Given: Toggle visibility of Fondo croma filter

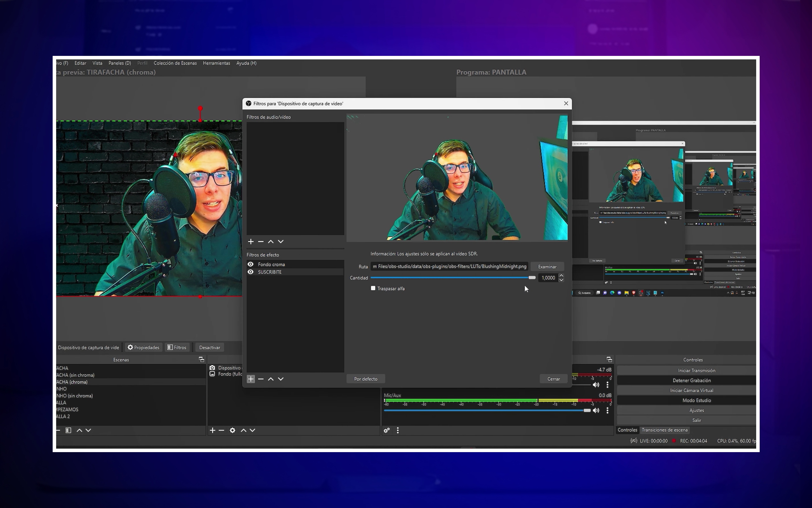Looking at the screenshot, I should (250, 264).
